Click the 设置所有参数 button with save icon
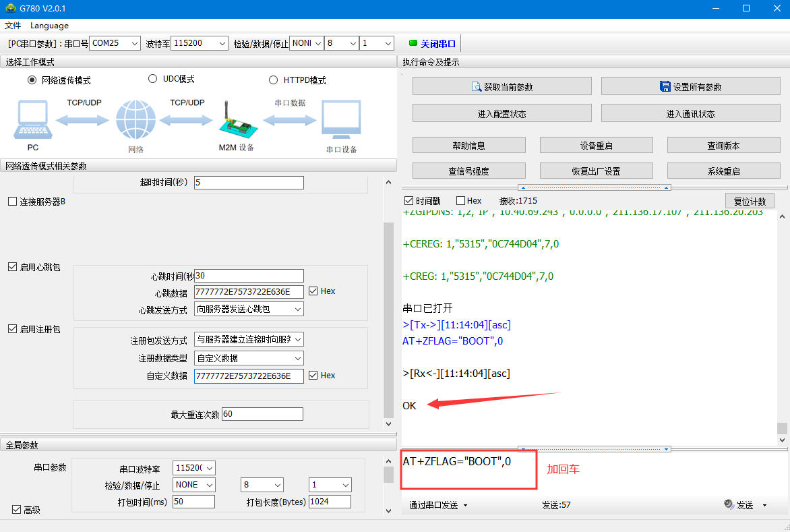The height and width of the screenshot is (532, 790). click(690, 86)
